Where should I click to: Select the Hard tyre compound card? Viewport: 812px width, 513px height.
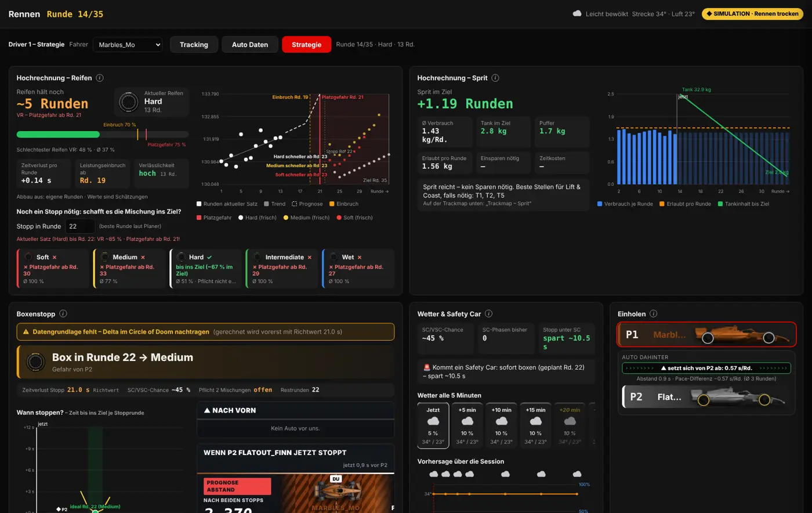coord(205,269)
